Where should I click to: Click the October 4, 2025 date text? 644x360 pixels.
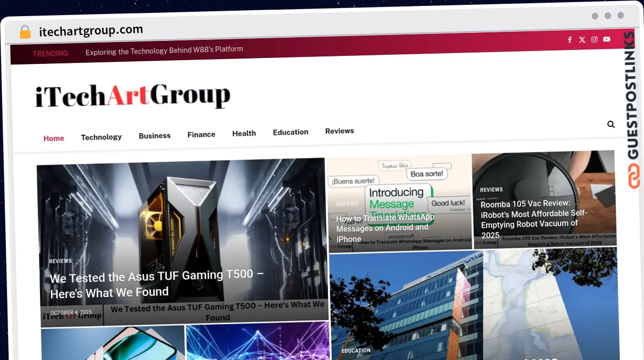[x=71, y=312]
